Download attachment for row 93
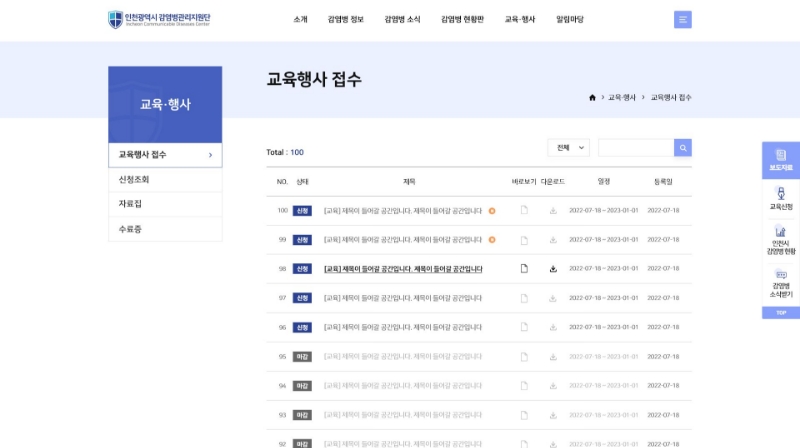Viewport: 800px width, 448px height. point(553,415)
